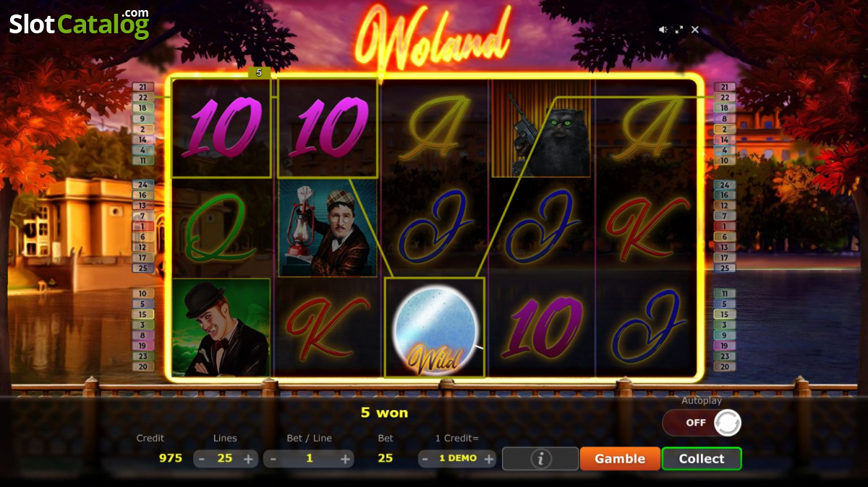Open the paytable info icon
Viewport: 868px width, 487px height.
[x=540, y=459]
